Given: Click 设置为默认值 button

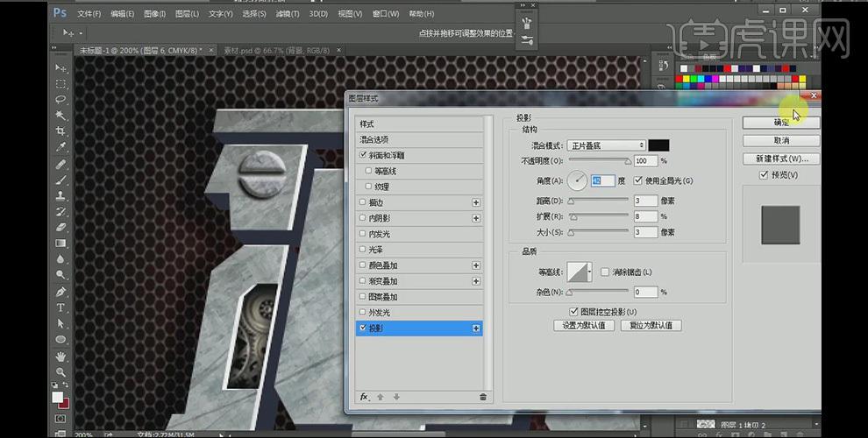Looking at the screenshot, I should [585, 325].
